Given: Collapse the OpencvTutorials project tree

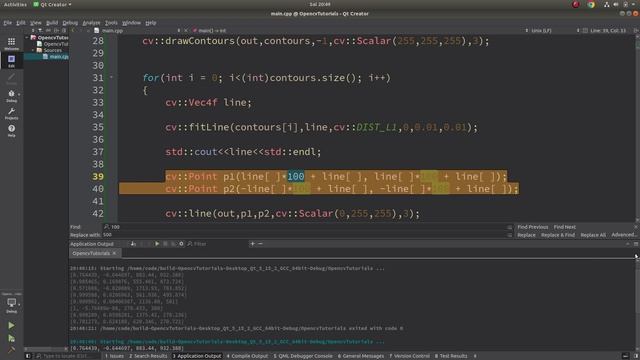Looking at the screenshot, I should point(27,38).
